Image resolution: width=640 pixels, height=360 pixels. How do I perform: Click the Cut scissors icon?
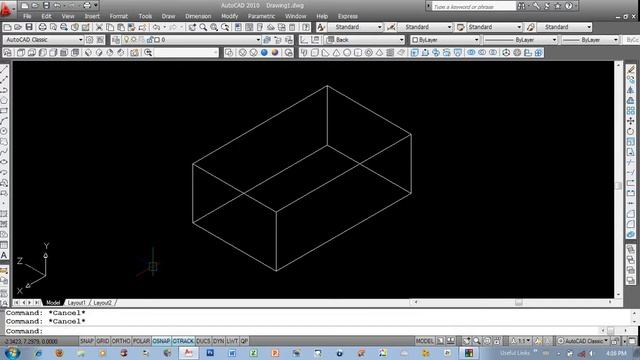click(99, 27)
